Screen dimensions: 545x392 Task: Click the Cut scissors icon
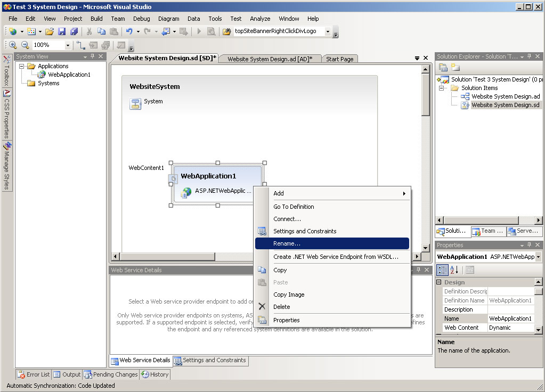click(x=90, y=31)
